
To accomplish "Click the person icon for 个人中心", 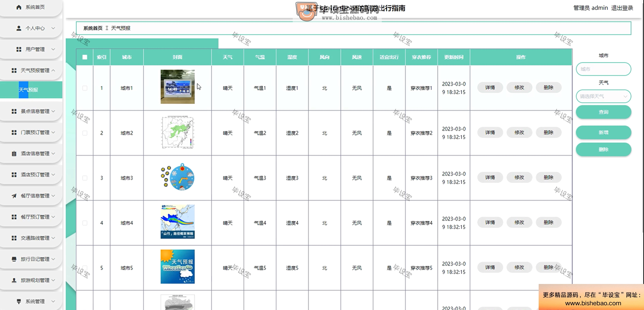I will (19, 28).
